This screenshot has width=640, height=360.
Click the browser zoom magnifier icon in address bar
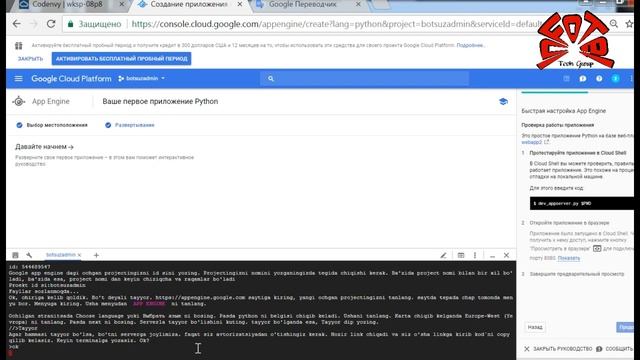613,24
